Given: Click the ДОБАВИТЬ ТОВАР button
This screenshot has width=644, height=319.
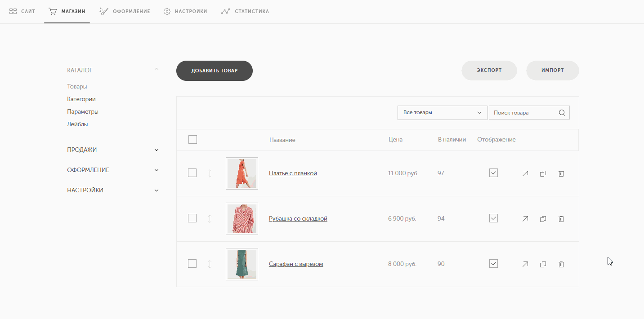Looking at the screenshot, I should [215, 71].
